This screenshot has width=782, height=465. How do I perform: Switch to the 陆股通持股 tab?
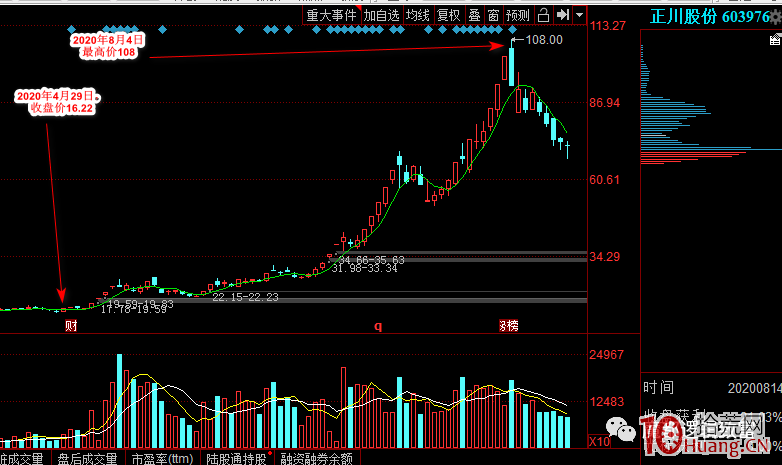(236, 458)
